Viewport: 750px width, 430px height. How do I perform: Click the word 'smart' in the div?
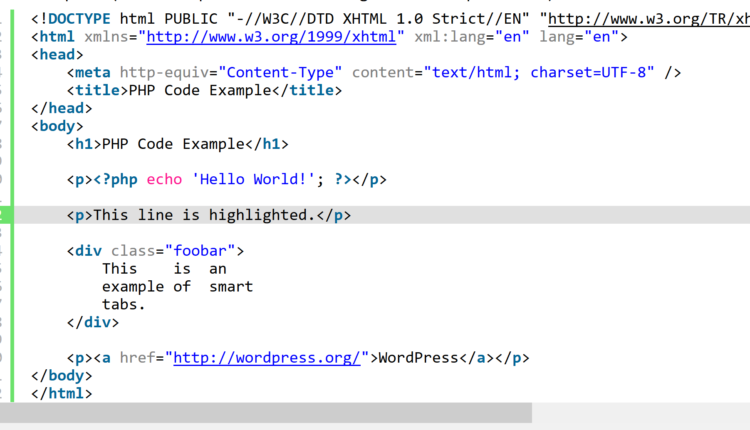coord(231,287)
